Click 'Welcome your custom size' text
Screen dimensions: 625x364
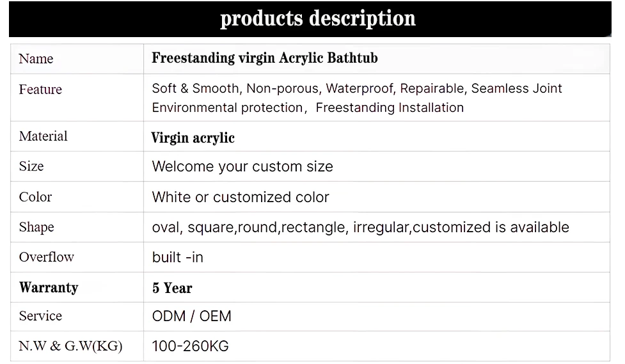point(242,166)
